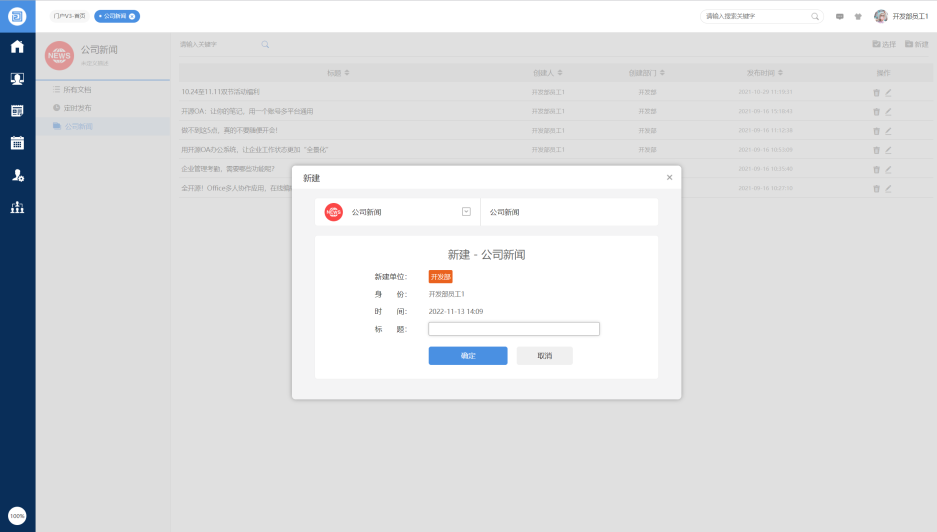This screenshot has height=532, width=937.
Task: Expand the 公司新闻 dropdown in dialog
Action: (466, 212)
